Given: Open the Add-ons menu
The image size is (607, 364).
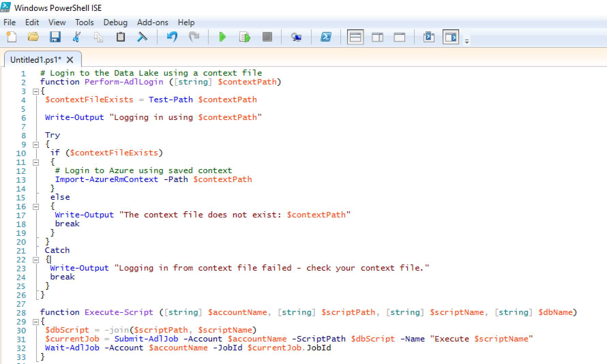Looking at the screenshot, I should tap(152, 22).
